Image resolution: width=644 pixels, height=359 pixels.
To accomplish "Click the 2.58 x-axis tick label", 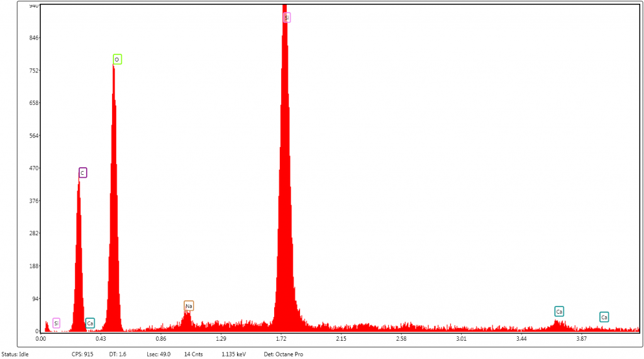I will tap(401, 339).
